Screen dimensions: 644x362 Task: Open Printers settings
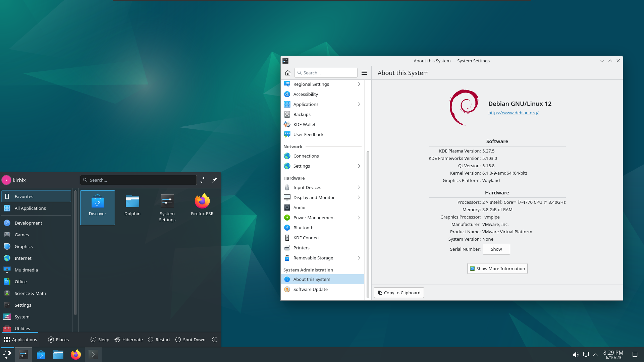301,248
